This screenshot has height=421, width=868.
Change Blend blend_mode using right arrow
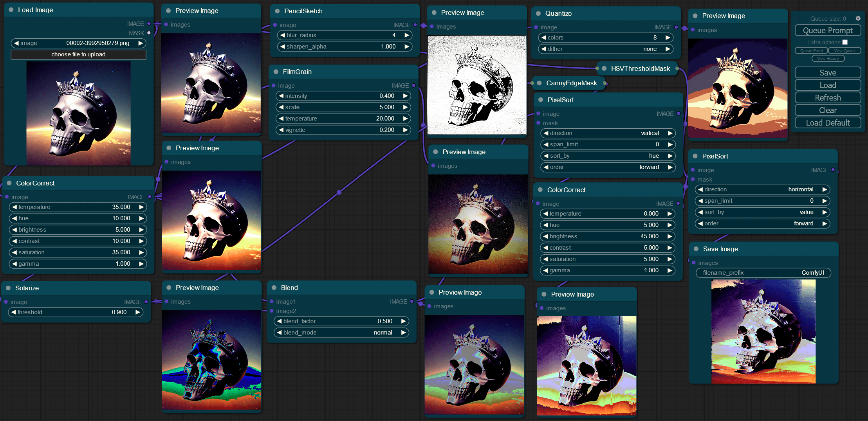coord(403,333)
